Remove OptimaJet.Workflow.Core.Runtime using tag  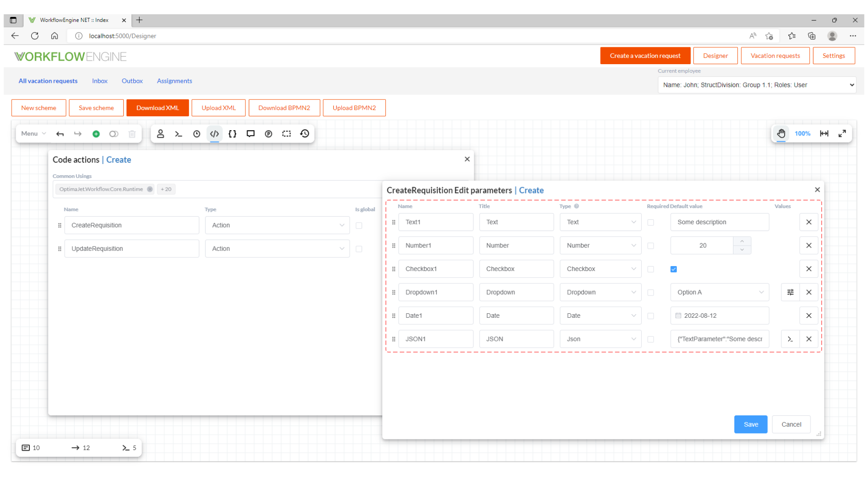[x=150, y=189]
